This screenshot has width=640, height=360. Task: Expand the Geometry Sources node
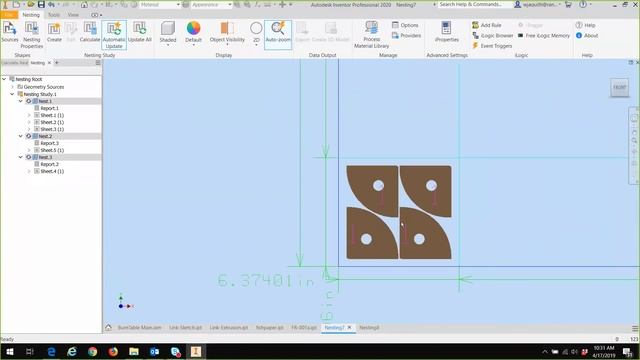pyautogui.click(x=12, y=87)
